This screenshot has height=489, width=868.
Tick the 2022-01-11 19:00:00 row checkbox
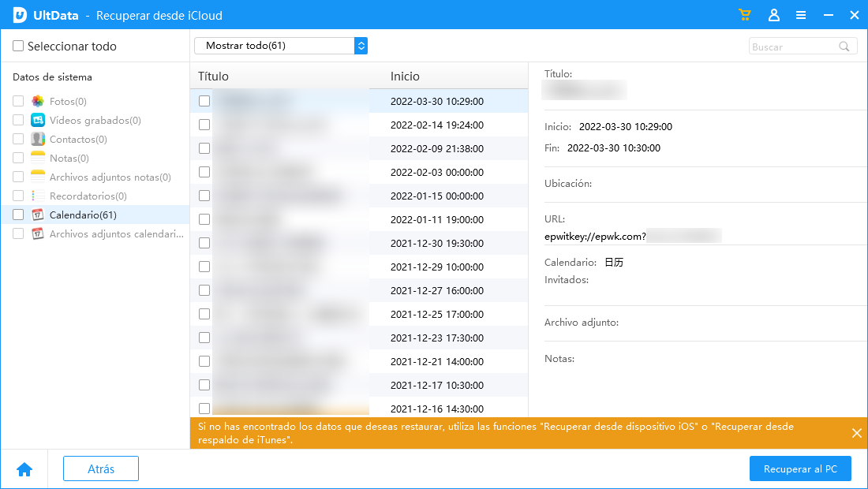[204, 219]
